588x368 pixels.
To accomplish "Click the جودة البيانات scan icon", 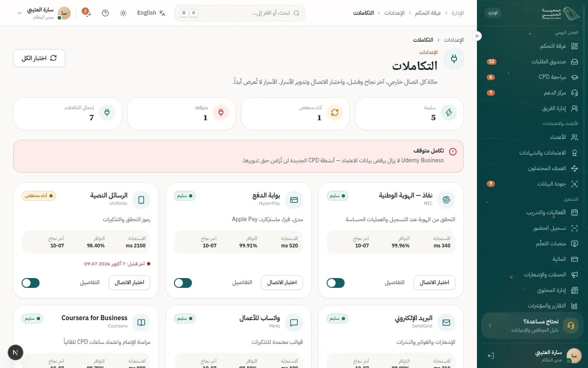I will (575, 184).
